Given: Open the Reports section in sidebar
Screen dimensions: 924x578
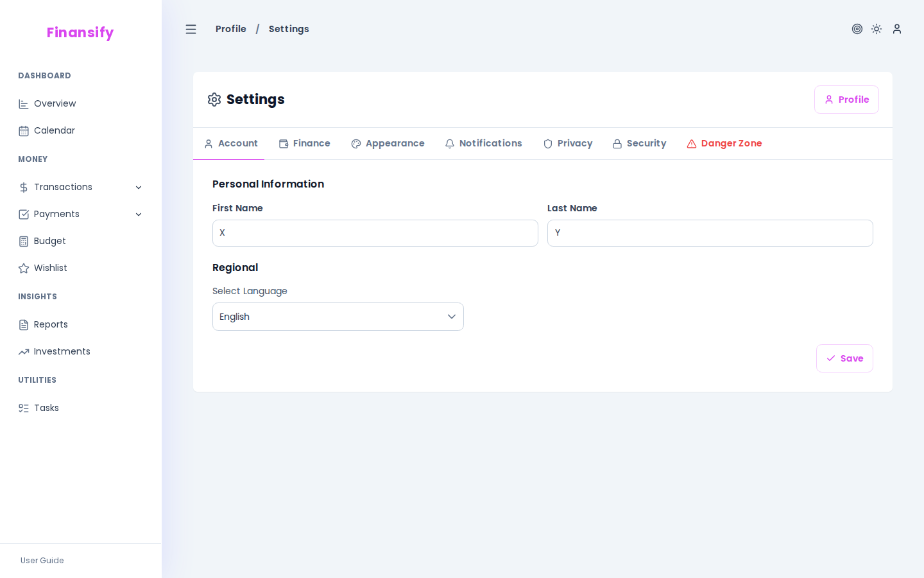Looking at the screenshot, I should 51,324.
